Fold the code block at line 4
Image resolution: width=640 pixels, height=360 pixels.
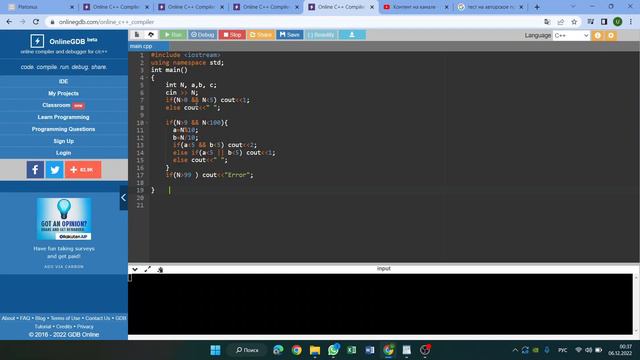(147, 78)
